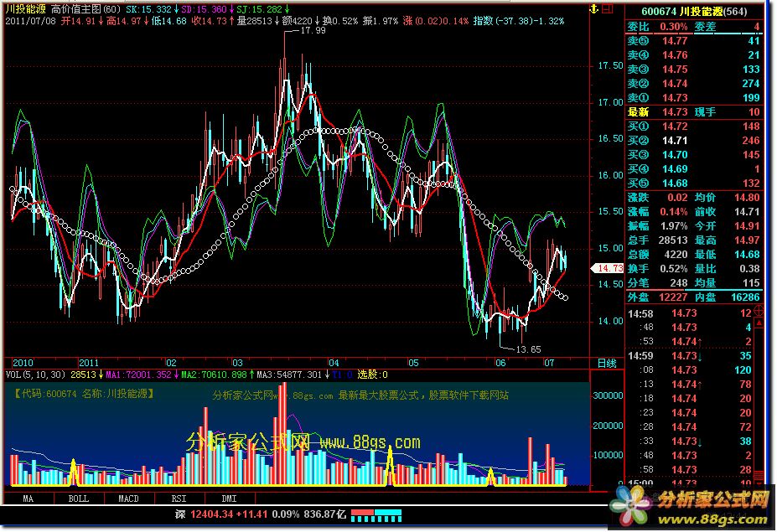Screen dimensions: 777x532
Task: Click the low price 低14.68 in header
Action: [169, 21]
